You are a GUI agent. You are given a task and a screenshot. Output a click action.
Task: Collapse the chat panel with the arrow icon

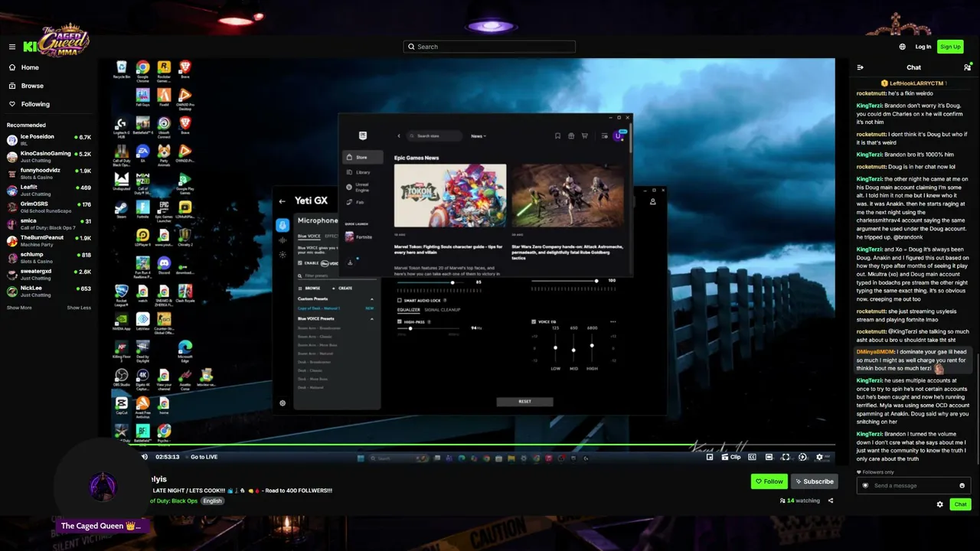(861, 67)
